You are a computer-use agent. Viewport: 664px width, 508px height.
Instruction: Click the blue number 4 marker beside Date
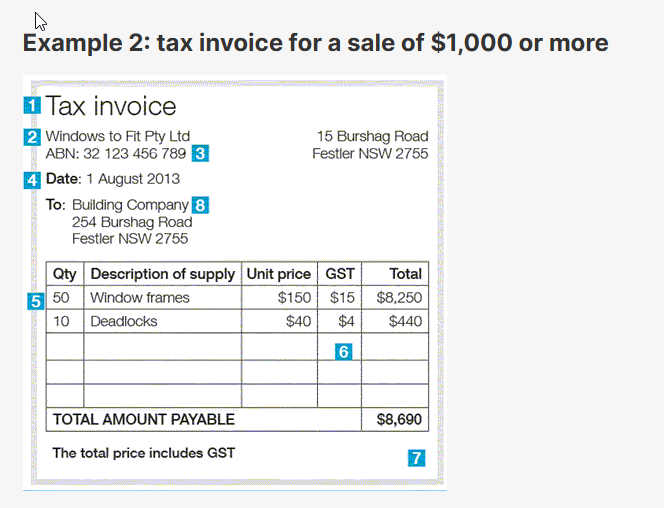point(33,180)
